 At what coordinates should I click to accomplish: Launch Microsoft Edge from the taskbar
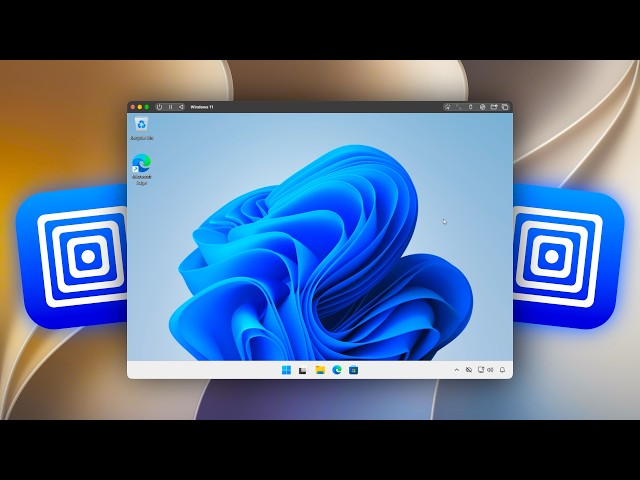tap(337, 370)
